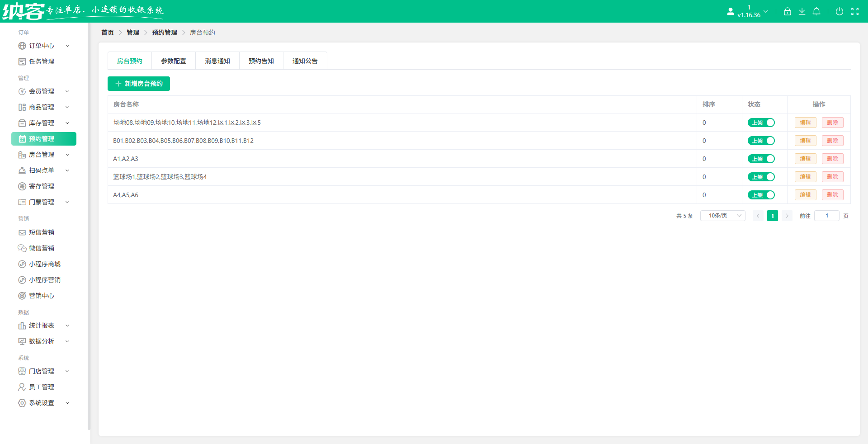
Task: Expand the 会员管理 menu chevron
Action: (x=67, y=91)
